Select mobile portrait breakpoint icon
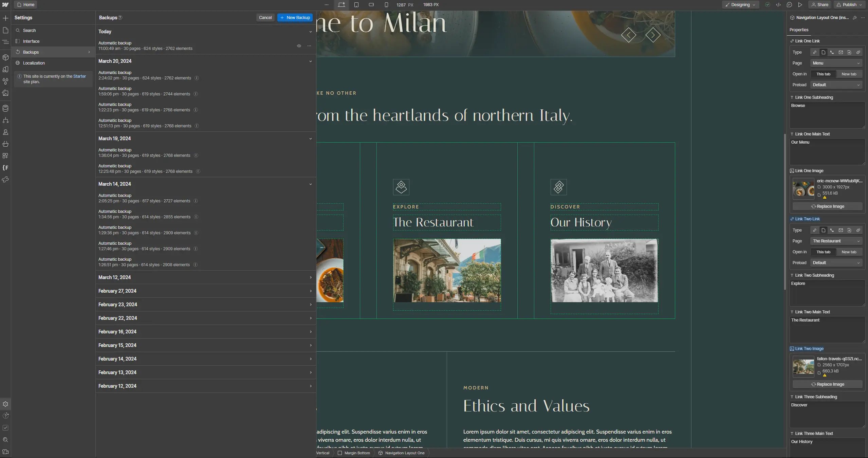 point(386,5)
